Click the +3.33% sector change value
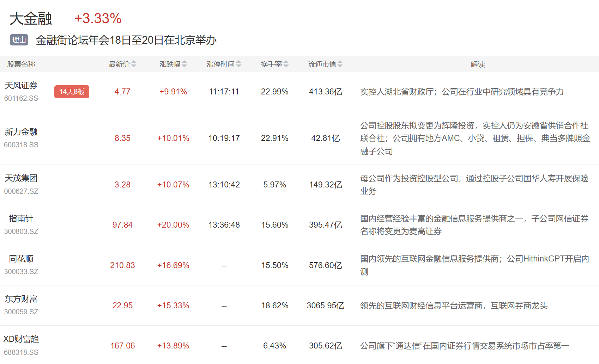599x364 pixels. [98, 19]
